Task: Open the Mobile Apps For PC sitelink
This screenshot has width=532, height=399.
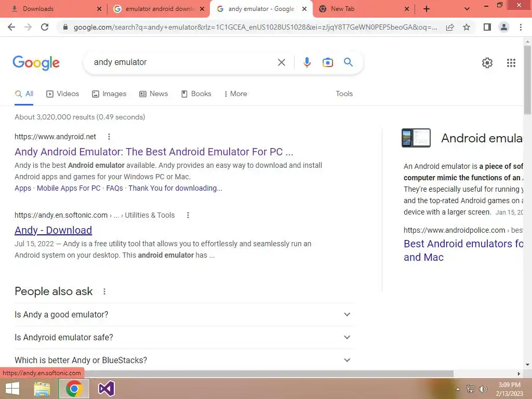Action: coord(69,188)
